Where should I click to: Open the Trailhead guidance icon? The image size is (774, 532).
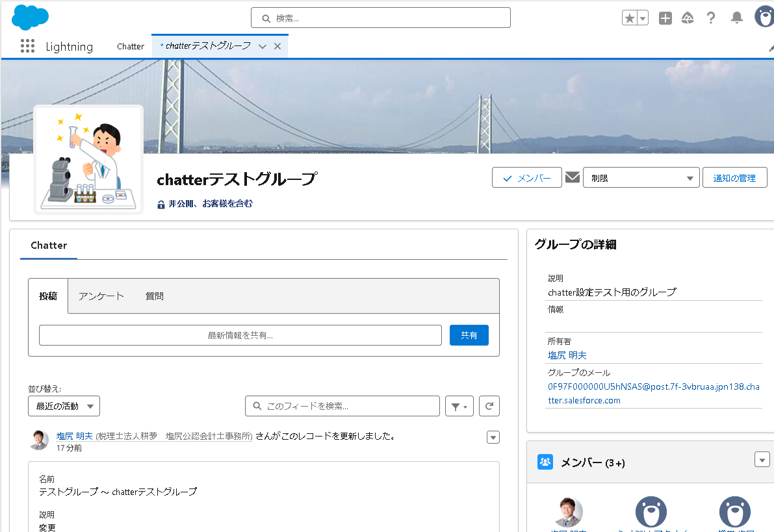click(x=688, y=18)
